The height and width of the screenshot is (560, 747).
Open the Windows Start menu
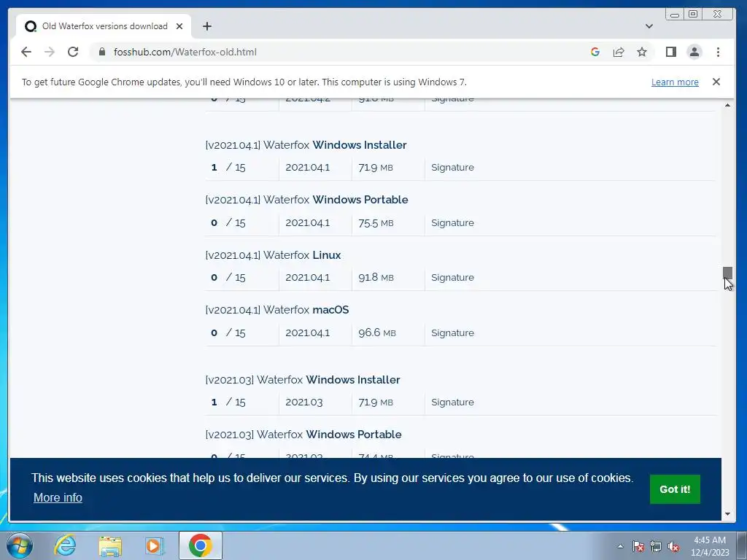click(20, 545)
